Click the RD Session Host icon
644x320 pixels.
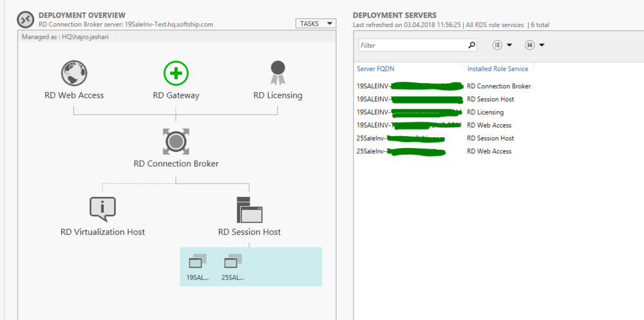[249, 209]
